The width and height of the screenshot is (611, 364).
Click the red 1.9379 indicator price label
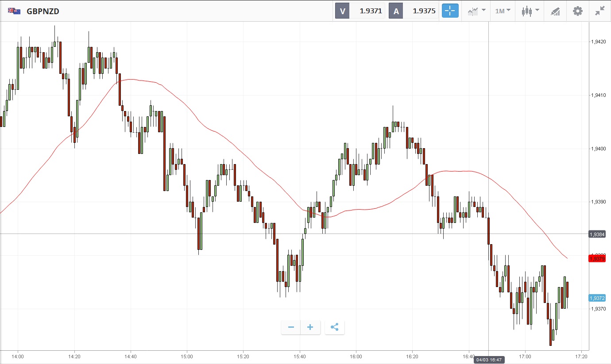(597, 258)
